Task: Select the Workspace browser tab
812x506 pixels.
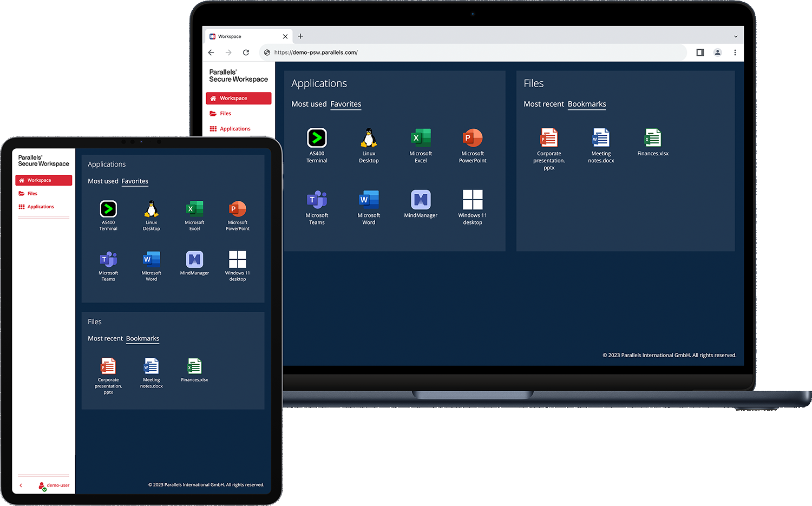Action: [x=248, y=36]
